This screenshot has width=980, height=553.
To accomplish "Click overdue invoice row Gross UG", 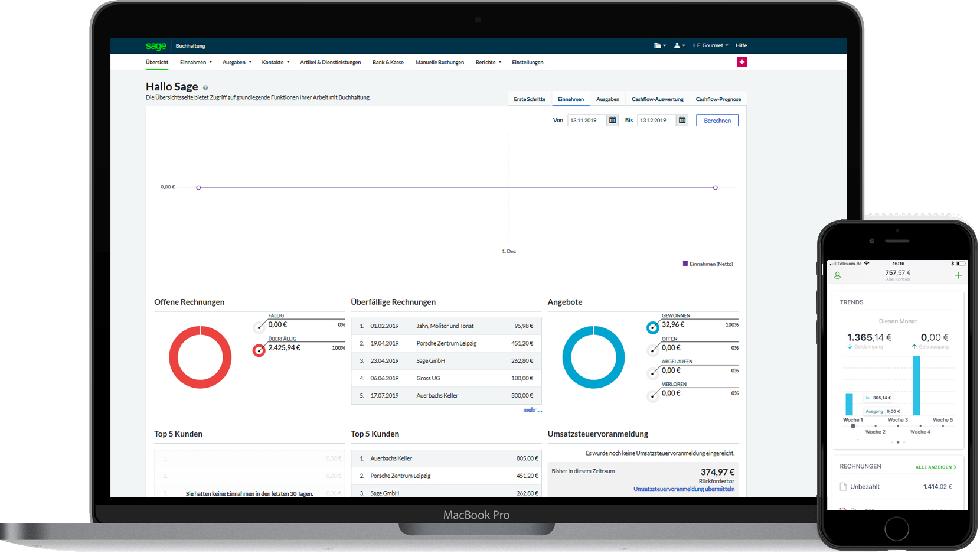I will (446, 378).
